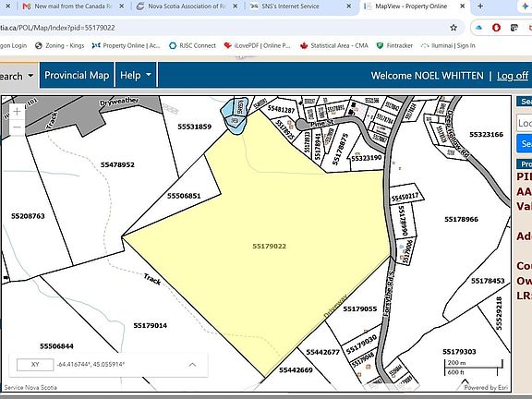Image resolution: width=532 pixels, height=399 pixels.
Task: Click parcel label 55531859
Action: coord(194,127)
